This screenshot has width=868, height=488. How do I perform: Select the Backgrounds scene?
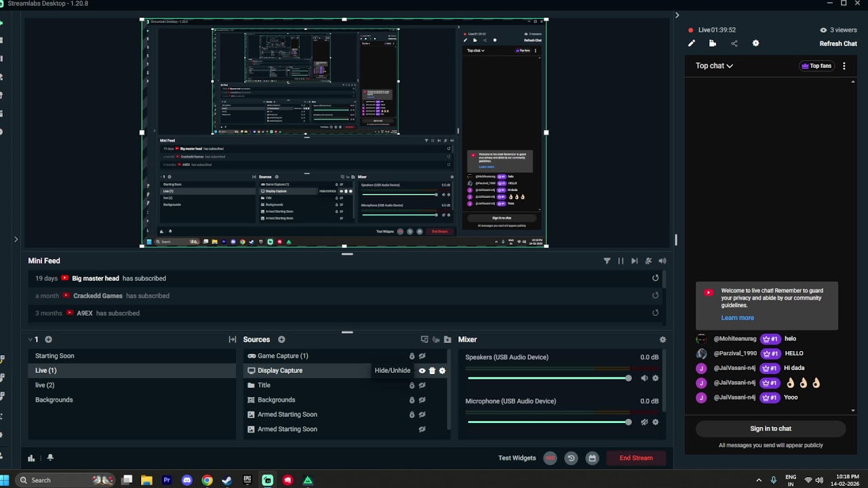132,400
